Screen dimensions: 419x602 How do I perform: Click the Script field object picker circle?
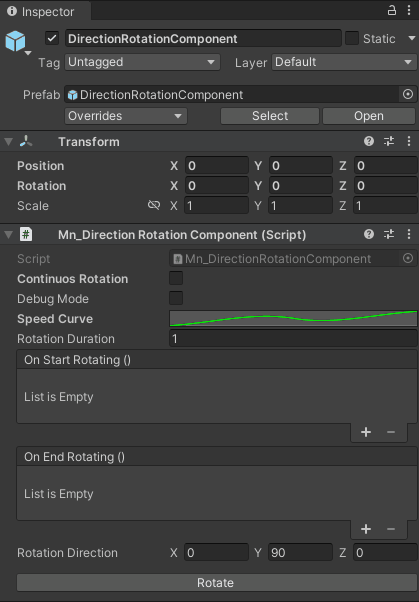[x=408, y=258]
